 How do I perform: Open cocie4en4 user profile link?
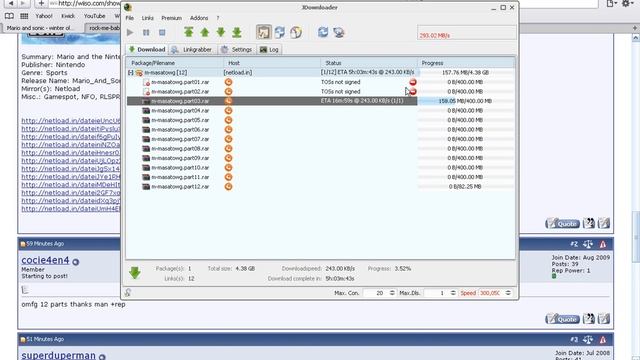[45, 260]
